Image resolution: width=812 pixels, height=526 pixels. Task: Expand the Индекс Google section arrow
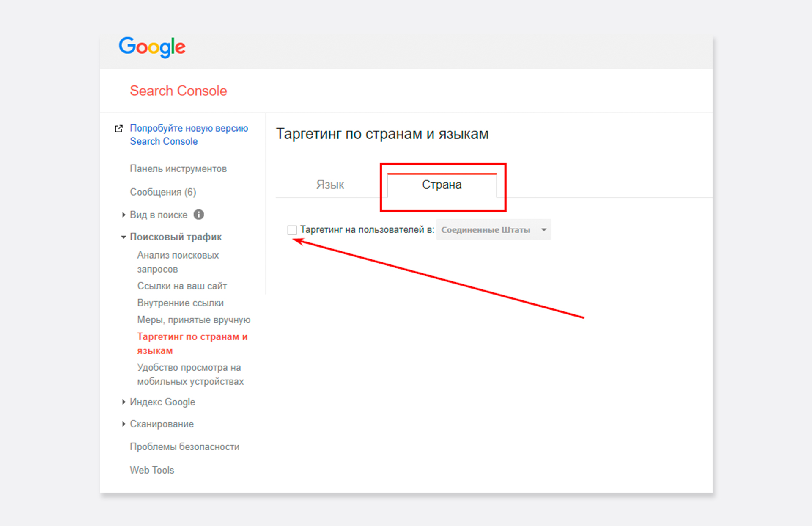[123, 402]
